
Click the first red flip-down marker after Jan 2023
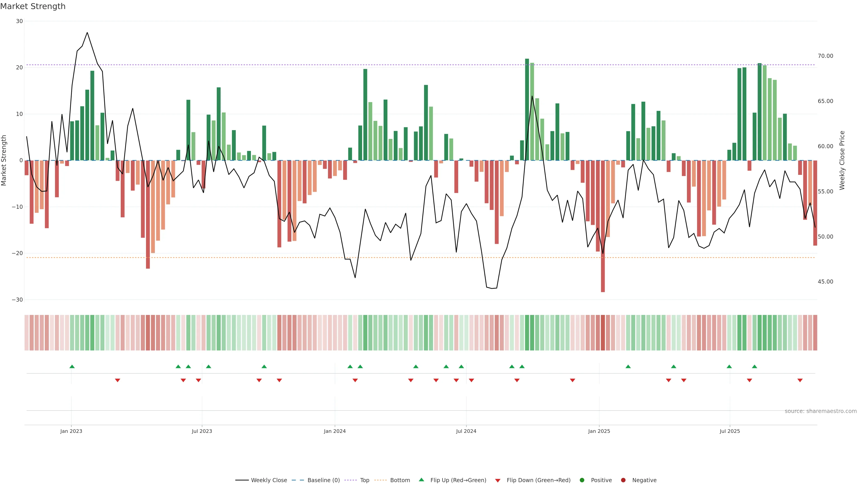point(117,380)
